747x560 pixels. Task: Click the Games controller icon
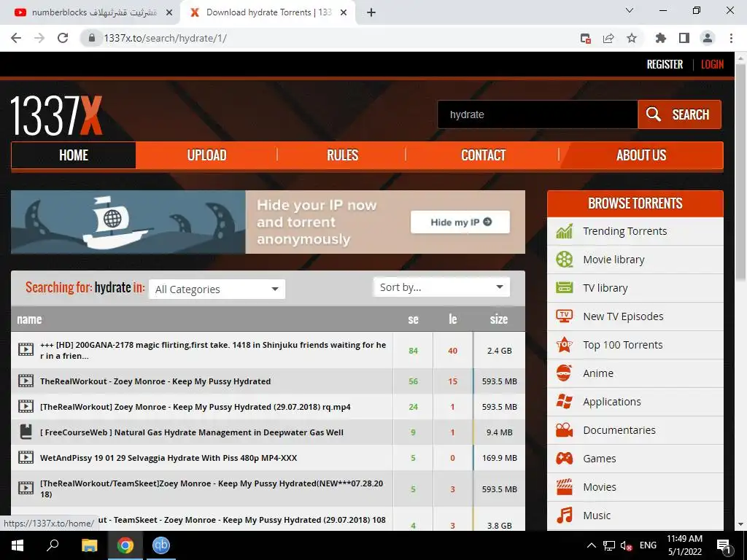(x=565, y=458)
